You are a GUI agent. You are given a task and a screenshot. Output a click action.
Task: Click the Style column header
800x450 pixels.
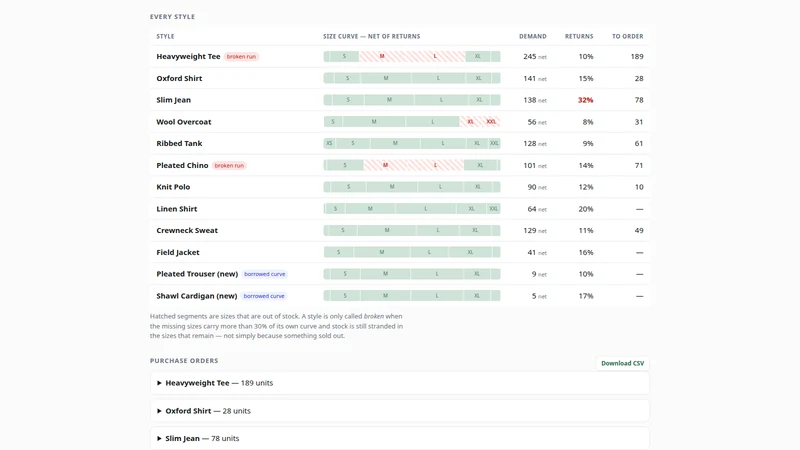pos(165,36)
